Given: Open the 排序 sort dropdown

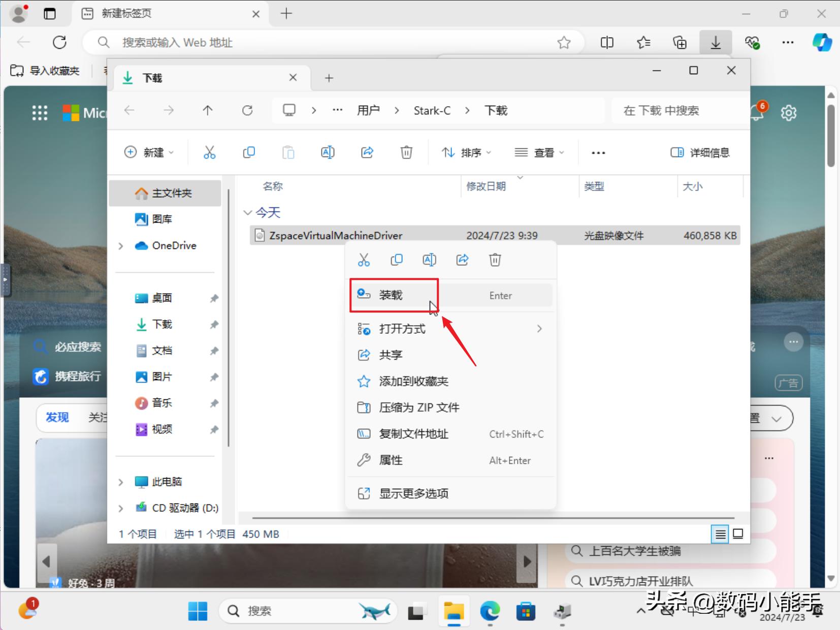Looking at the screenshot, I should coord(466,152).
